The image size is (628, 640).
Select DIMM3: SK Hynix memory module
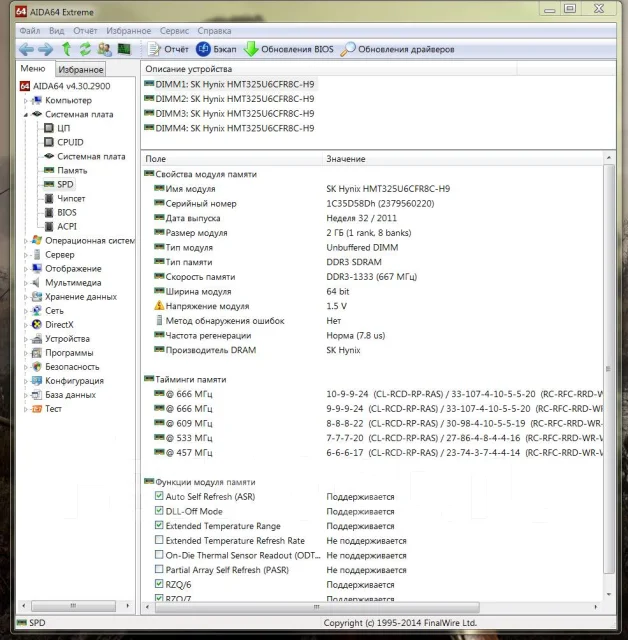pos(235,113)
